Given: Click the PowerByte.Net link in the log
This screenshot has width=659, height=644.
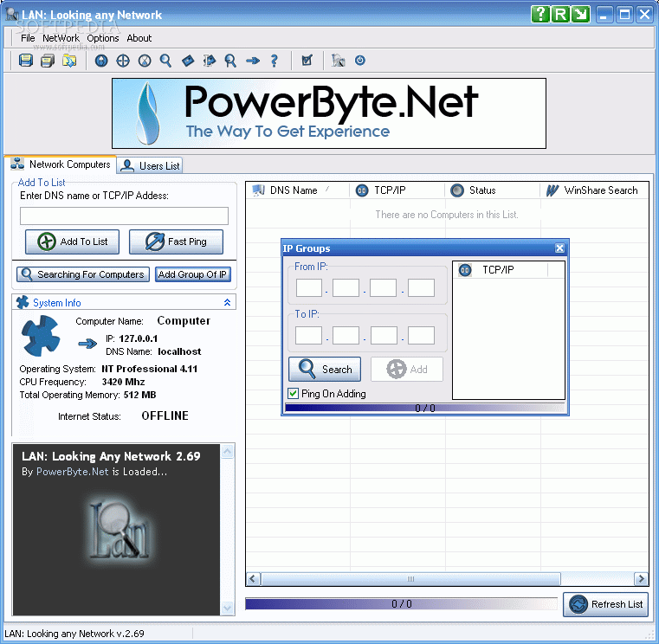Looking at the screenshot, I should coord(72,472).
